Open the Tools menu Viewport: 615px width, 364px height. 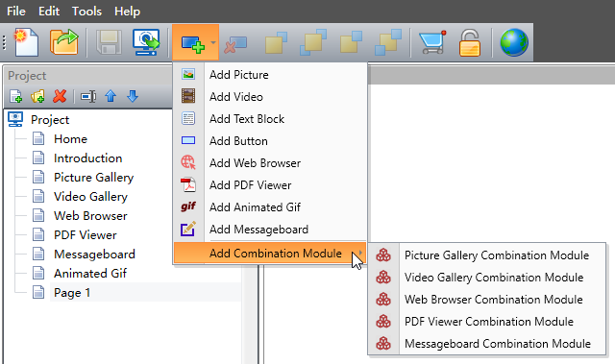86,12
